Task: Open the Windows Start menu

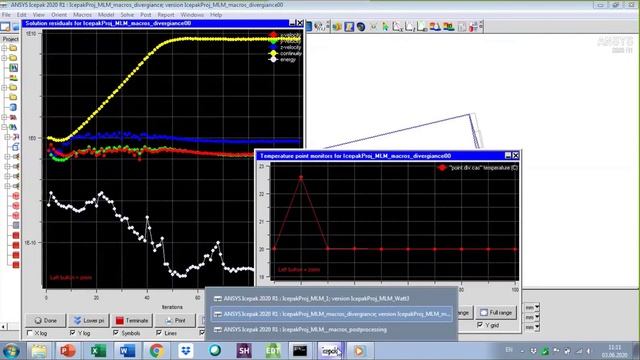Action: (x=11, y=351)
